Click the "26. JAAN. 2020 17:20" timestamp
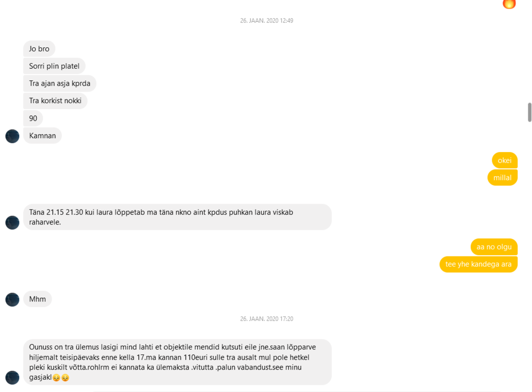The height and width of the screenshot is (392, 532). (267, 319)
